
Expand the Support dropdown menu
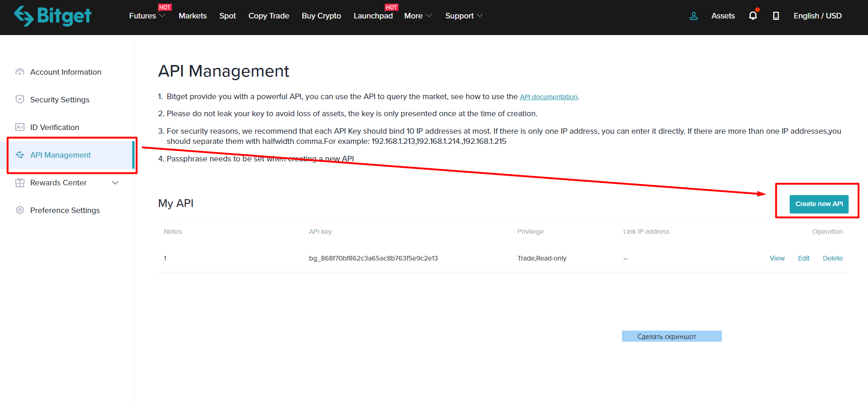(464, 16)
